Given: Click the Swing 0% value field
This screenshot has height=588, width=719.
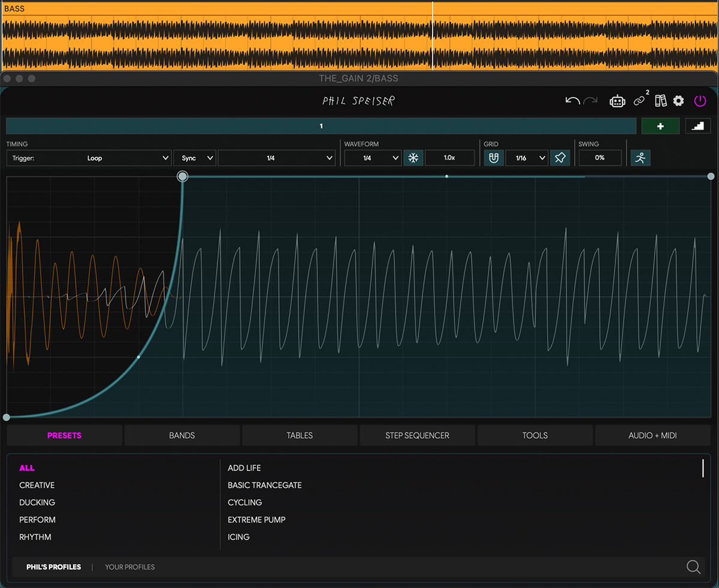Looking at the screenshot, I should point(600,158).
